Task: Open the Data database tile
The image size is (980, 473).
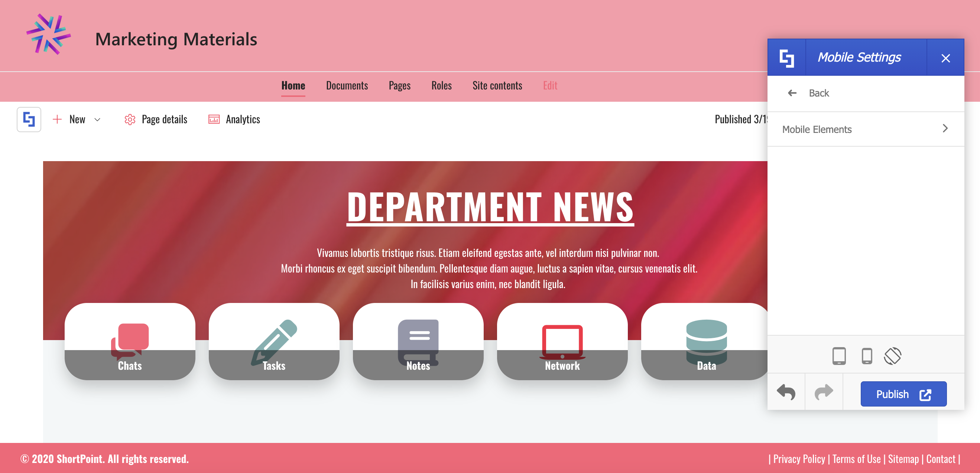Action: click(x=706, y=341)
